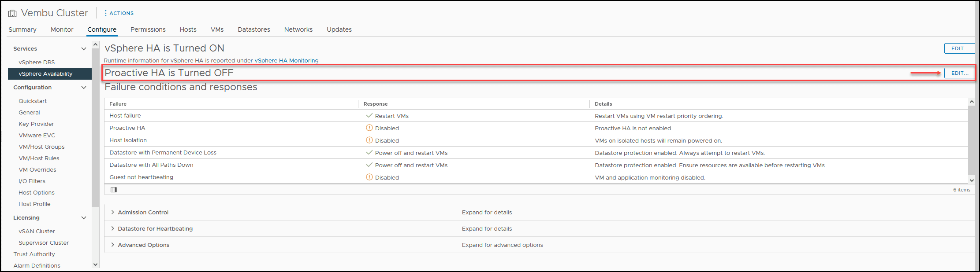Open Quickstart in Configuration list

coord(33,101)
